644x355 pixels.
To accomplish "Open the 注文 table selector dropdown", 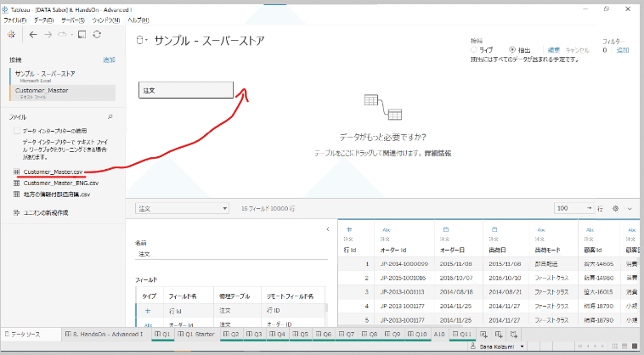I will [x=182, y=208].
